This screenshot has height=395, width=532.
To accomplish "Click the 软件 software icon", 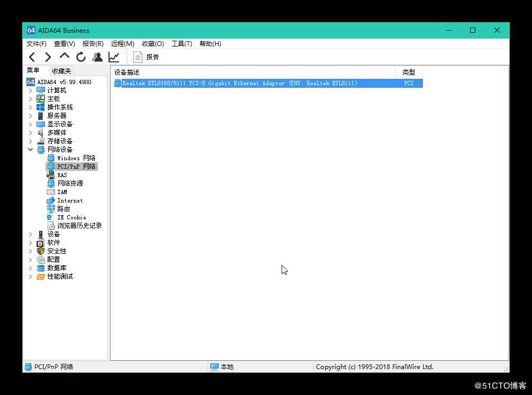I will (41, 243).
